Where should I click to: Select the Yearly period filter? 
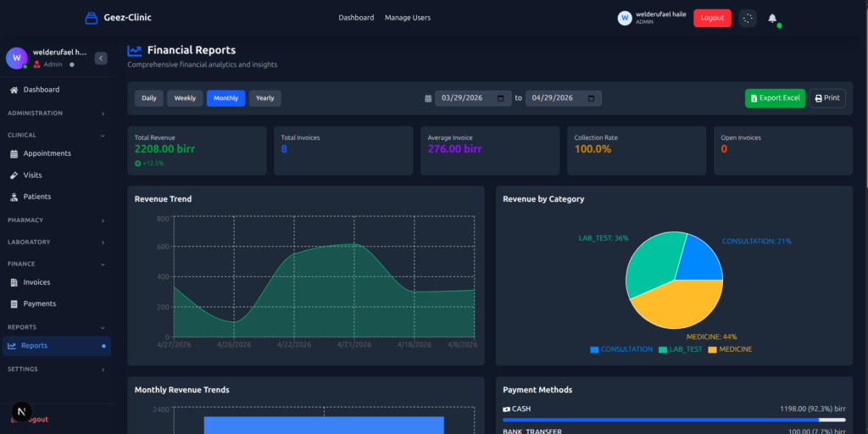(x=265, y=98)
